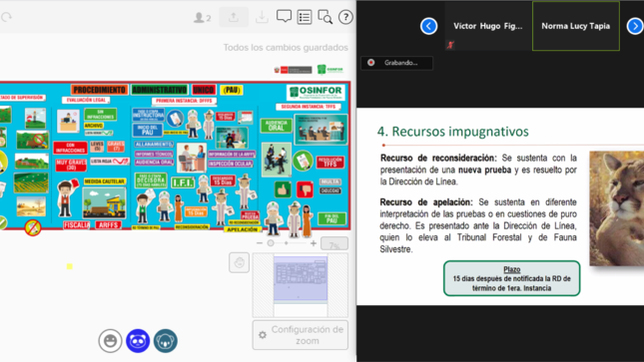Select the PROCEDIMIENTO title label
The image size is (644, 362).
tap(100, 90)
